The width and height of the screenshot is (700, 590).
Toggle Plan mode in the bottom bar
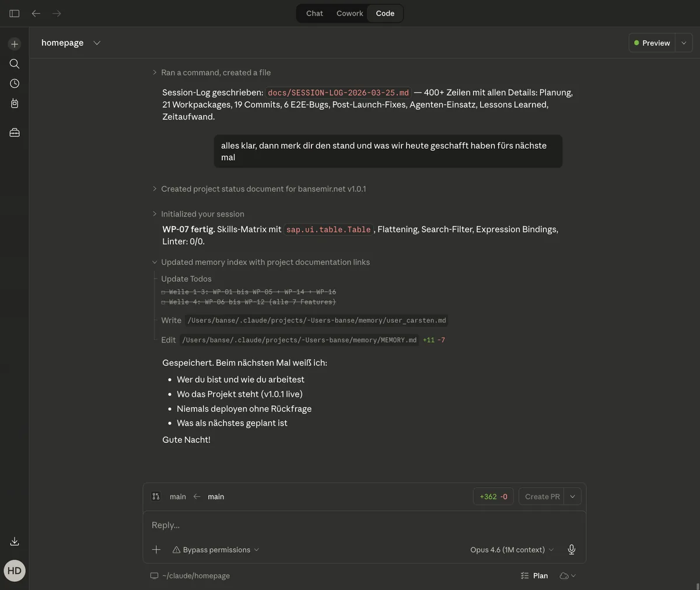click(x=534, y=575)
